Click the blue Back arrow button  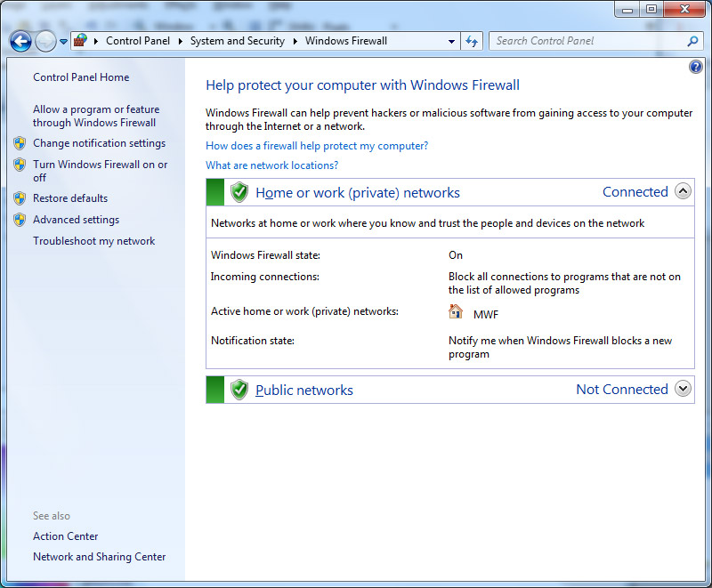(20, 41)
